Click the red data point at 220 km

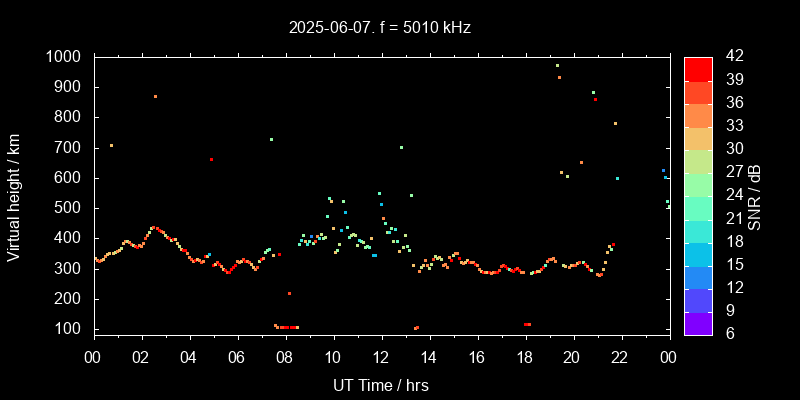pos(289,293)
